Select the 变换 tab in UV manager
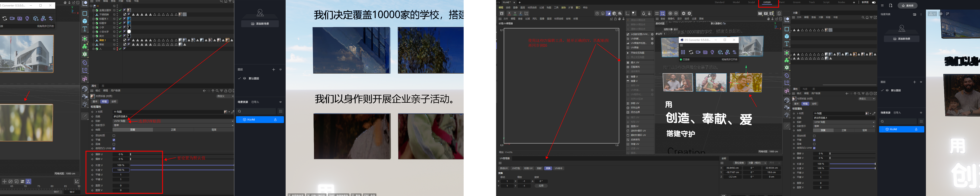This screenshot has width=980, height=196. point(548,168)
